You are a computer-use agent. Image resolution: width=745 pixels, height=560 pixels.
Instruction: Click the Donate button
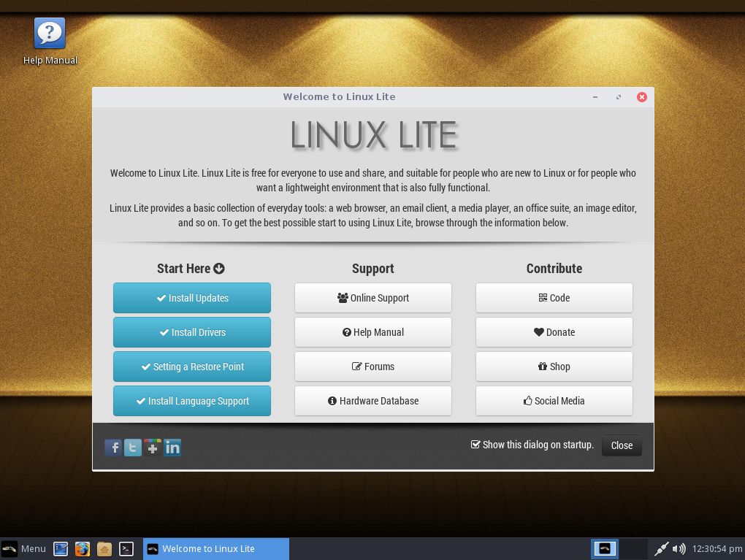click(x=554, y=332)
